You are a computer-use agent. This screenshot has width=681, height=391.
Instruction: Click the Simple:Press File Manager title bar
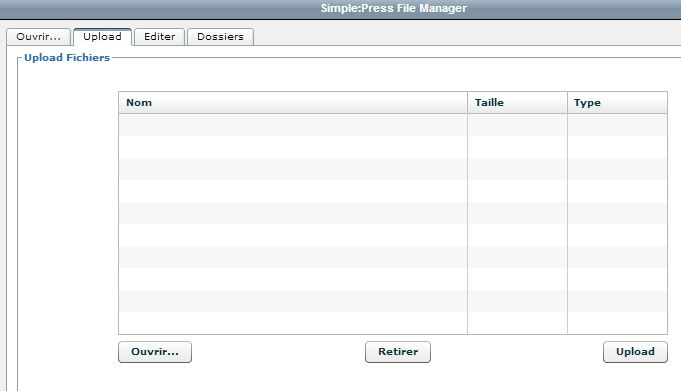click(340, 9)
